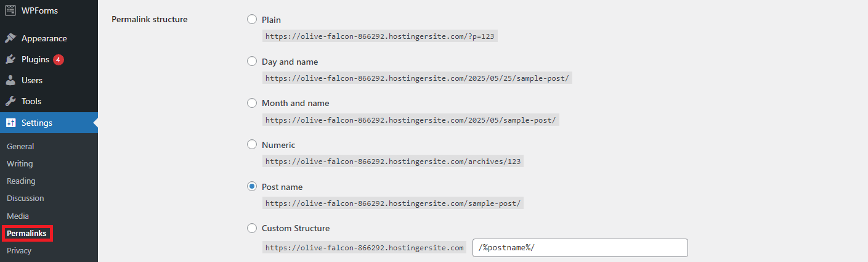The image size is (868, 262).
Task: Click the Users person icon
Action: pos(10,80)
